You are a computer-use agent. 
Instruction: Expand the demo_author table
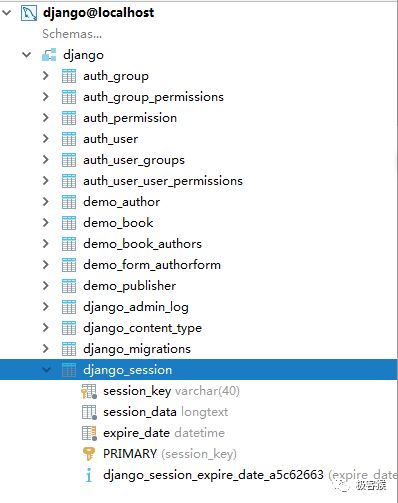(x=46, y=202)
